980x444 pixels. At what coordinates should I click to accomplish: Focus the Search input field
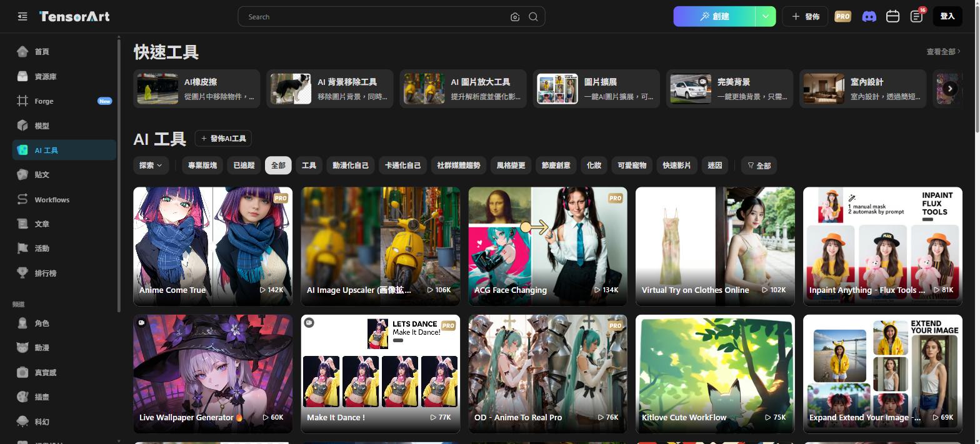(375, 17)
